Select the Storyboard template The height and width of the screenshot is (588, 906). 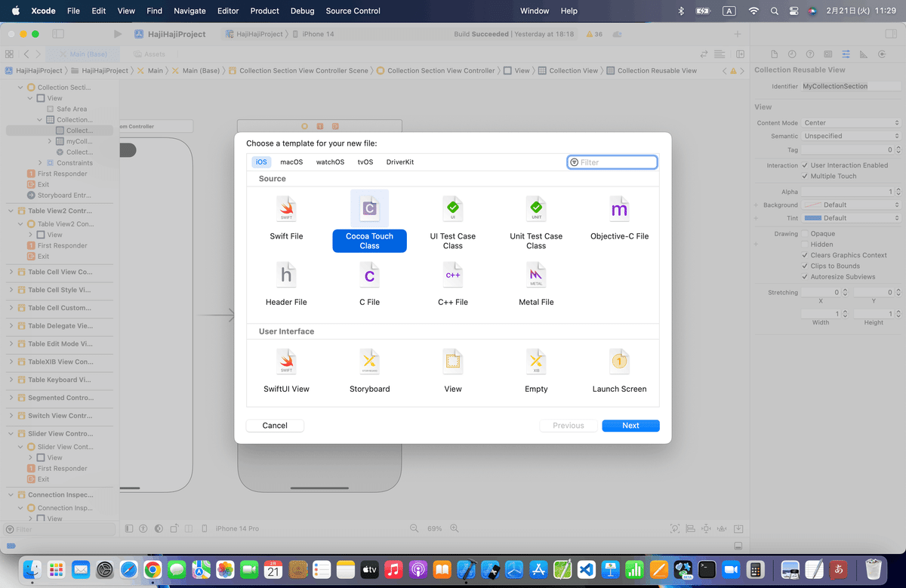tap(369, 370)
